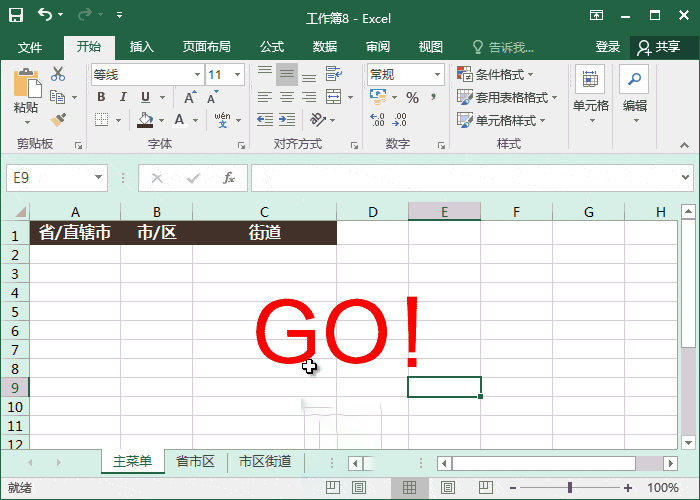
Task: Apply font color A icon
Action: coord(179,120)
